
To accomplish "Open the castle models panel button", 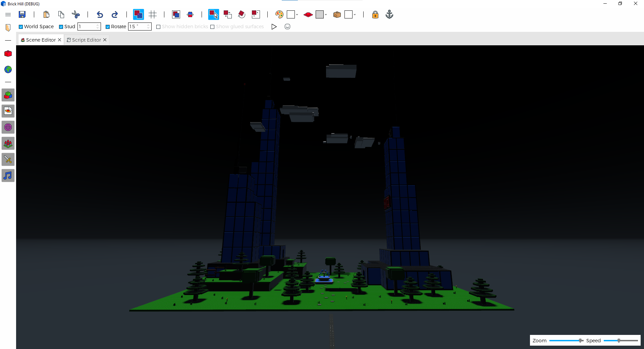I will pyautogui.click(x=8, y=143).
